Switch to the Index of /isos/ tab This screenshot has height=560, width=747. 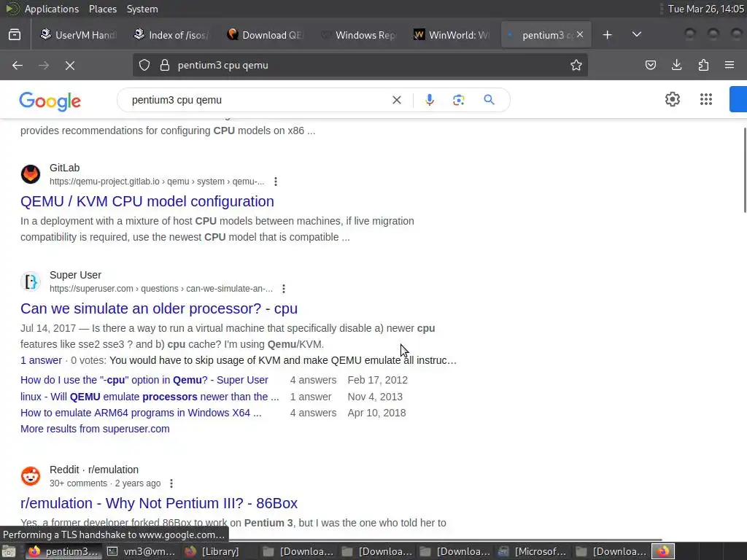[171, 35]
